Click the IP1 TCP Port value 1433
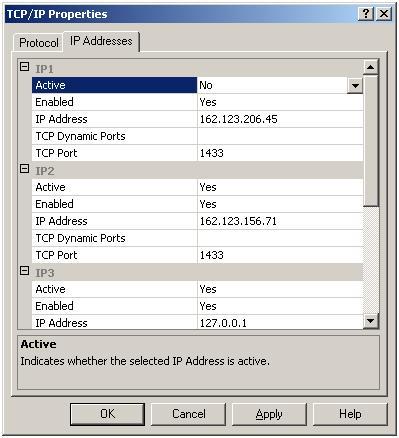 point(212,153)
